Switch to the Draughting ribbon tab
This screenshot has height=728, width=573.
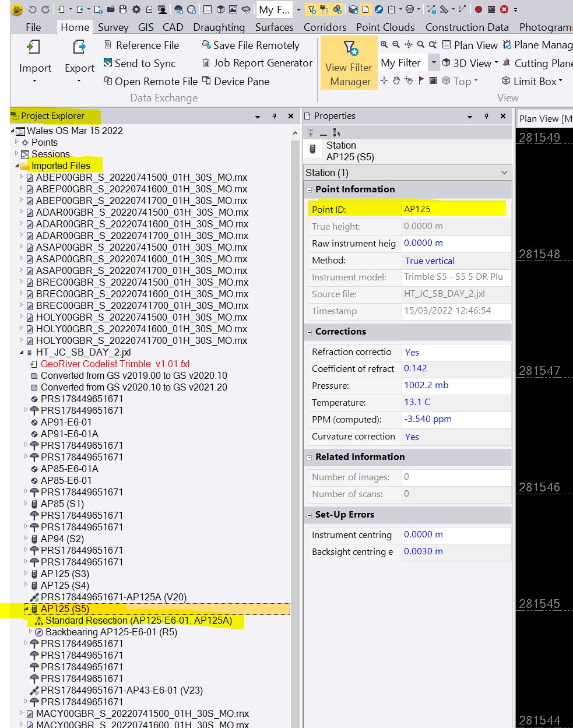pyautogui.click(x=219, y=27)
